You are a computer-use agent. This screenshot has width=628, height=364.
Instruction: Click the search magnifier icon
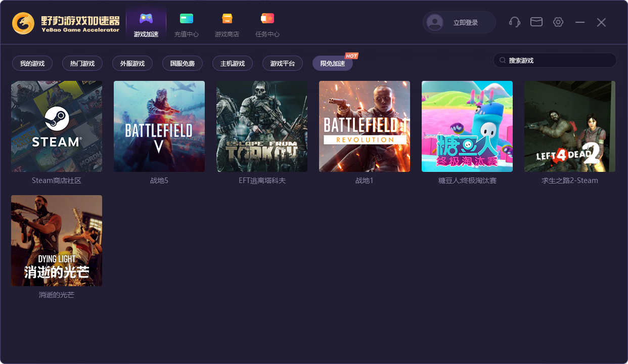click(503, 60)
